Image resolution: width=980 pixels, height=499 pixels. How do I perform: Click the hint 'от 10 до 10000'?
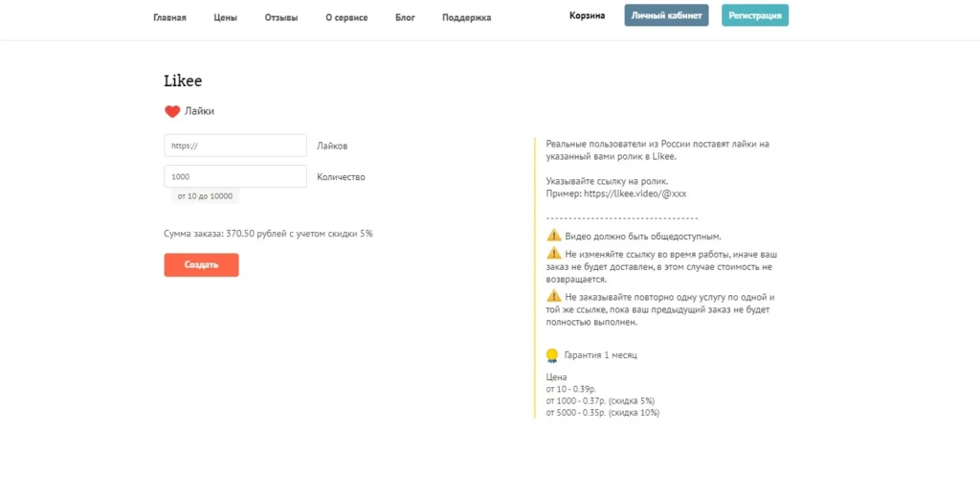pos(205,196)
